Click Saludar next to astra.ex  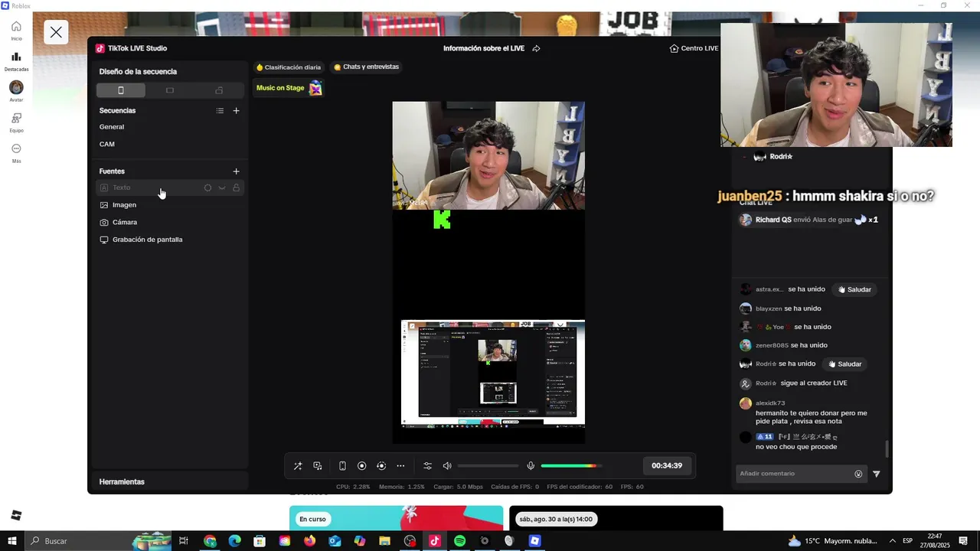(854, 289)
